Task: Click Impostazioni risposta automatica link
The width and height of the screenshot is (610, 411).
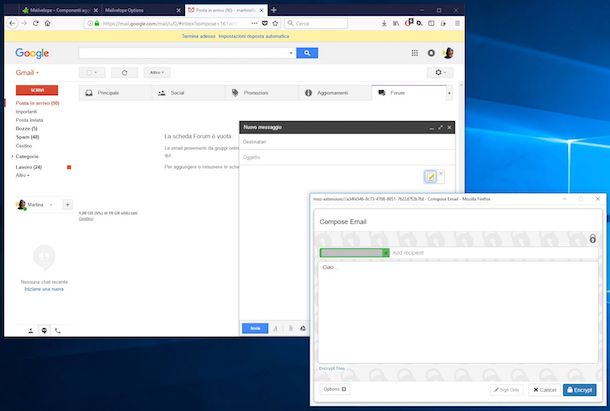Action: (254, 36)
